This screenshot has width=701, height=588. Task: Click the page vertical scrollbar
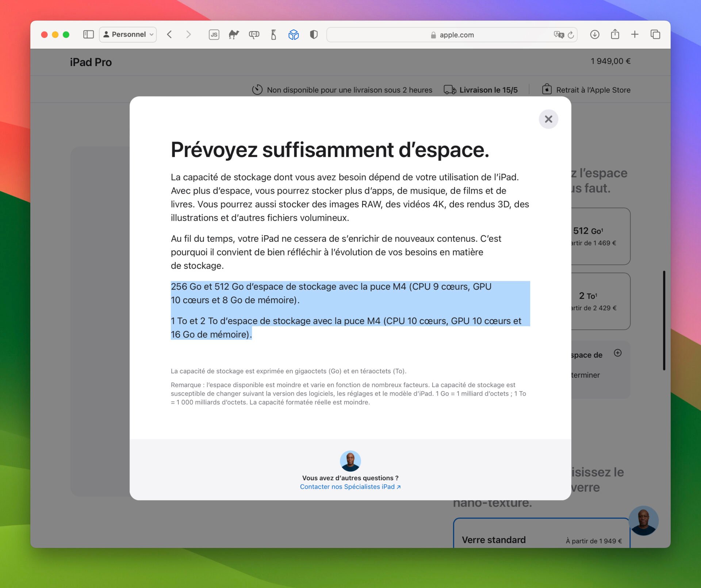tap(664, 320)
